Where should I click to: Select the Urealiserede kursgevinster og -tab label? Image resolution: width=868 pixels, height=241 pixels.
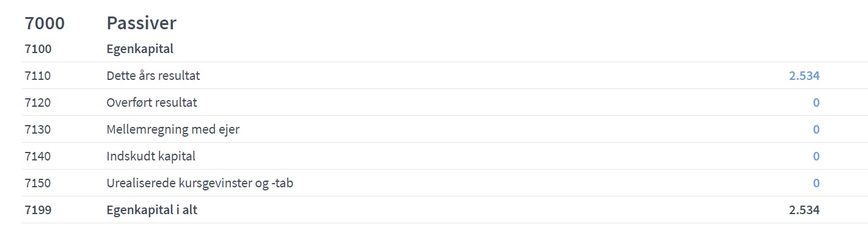[x=200, y=183]
